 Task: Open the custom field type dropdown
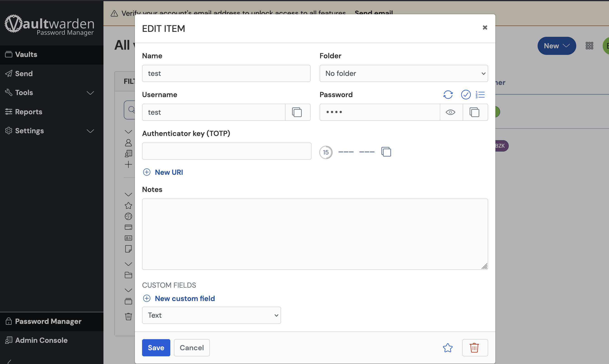coord(211,315)
